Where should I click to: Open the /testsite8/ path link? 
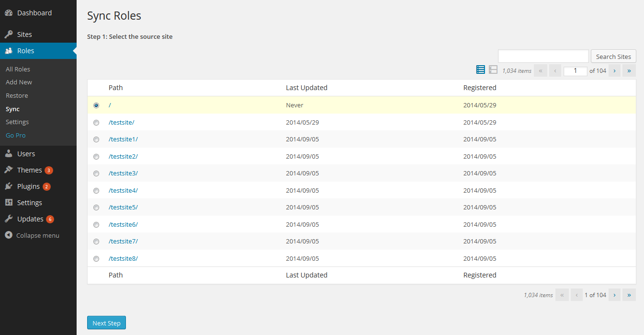tap(124, 258)
